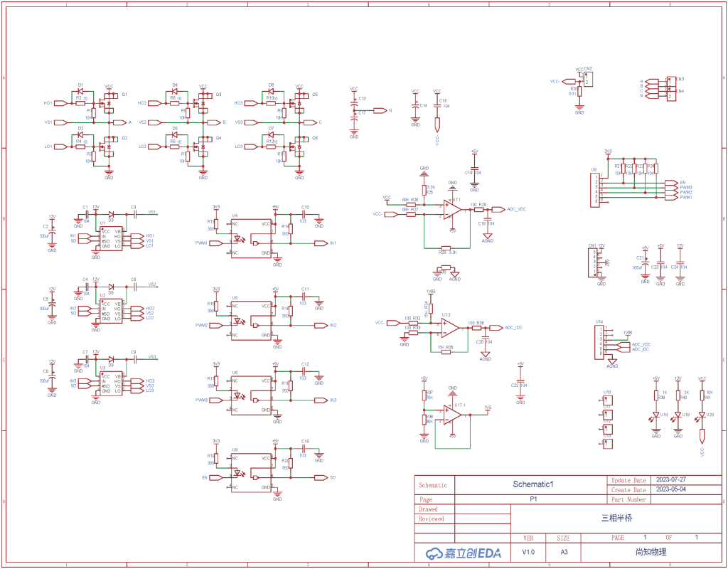Select version V1.0 in title block
The height and width of the screenshot is (569, 728).
[528, 552]
